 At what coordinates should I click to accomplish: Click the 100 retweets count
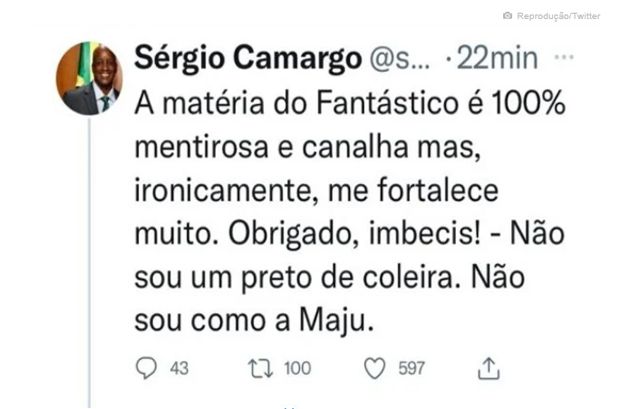tap(297, 368)
